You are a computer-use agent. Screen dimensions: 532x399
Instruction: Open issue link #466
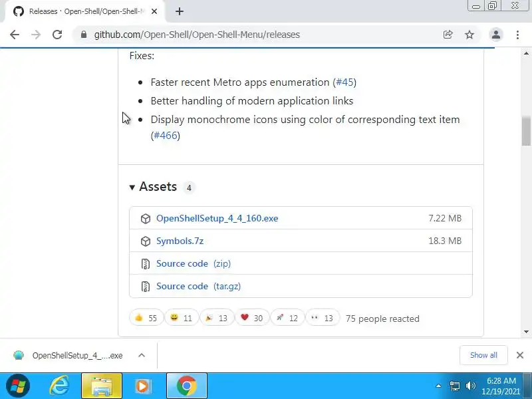pos(165,136)
